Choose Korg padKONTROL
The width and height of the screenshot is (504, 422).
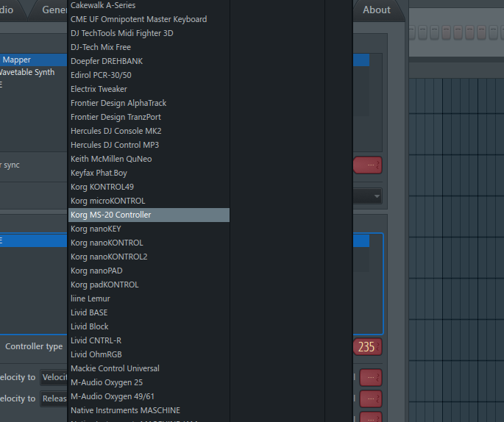149,285
